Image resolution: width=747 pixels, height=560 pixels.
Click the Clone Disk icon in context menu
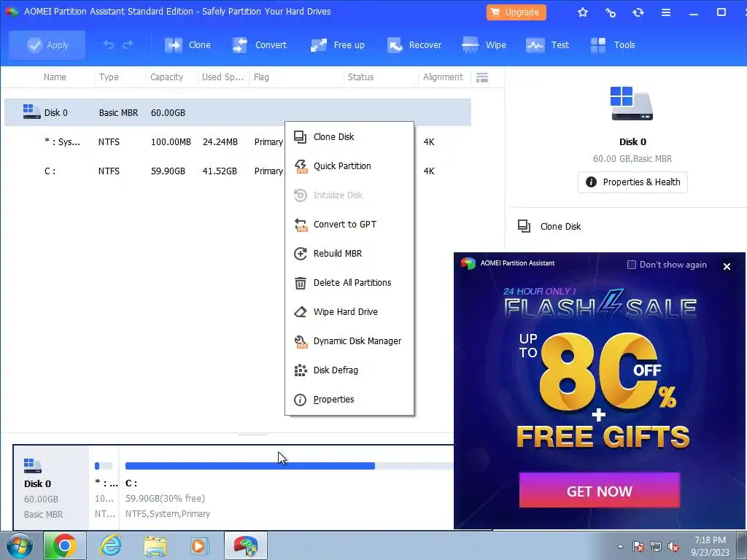click(x=300, y=137)
